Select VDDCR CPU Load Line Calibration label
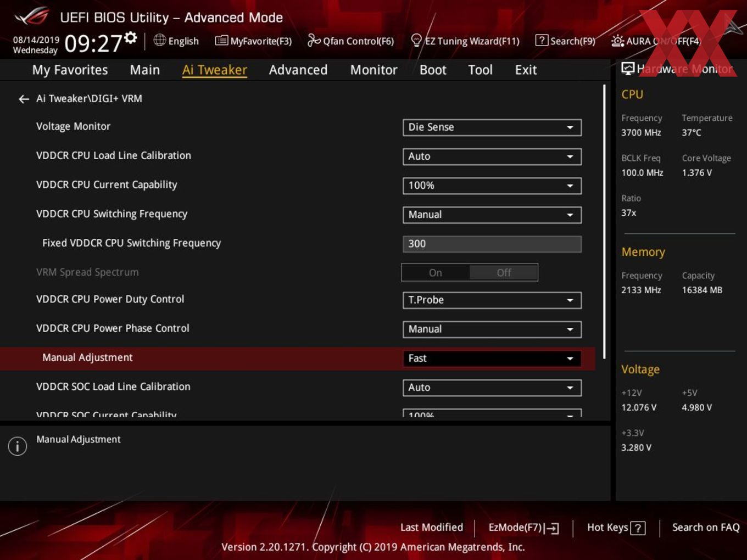The image size is (747, 560). click(x=114, y=155)
